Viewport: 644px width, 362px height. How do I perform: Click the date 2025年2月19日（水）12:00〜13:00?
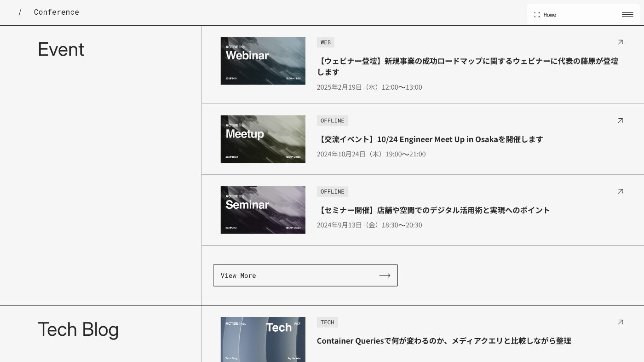click(369, 87)
